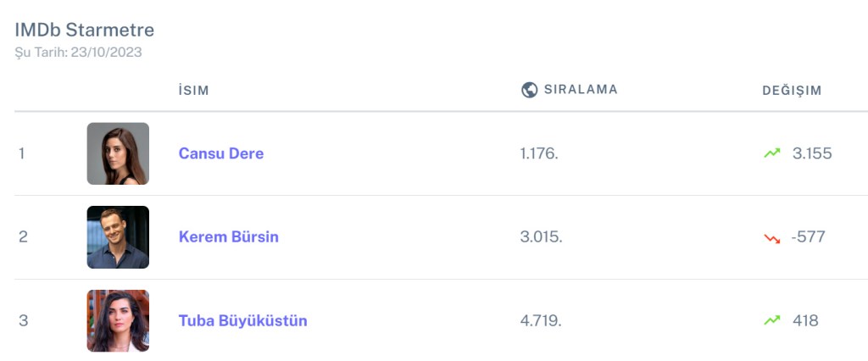Select ranking value 3.015. for Kerem Bürsin
Image resolution: width=868 pixels, height=361 pixels.
541,237
